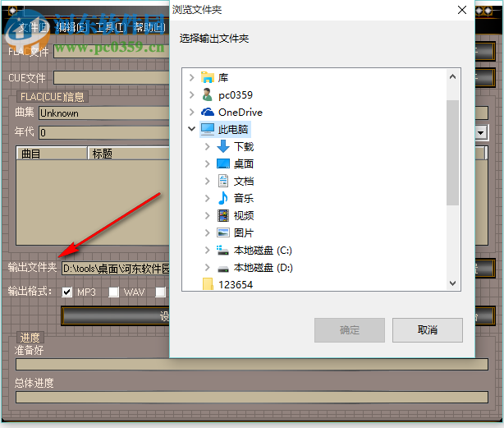Image resolution: width=504 pixels, height=428 pixels.
Task: Toggle the checkbox right of WAV
Action: (x=160, y=292)
